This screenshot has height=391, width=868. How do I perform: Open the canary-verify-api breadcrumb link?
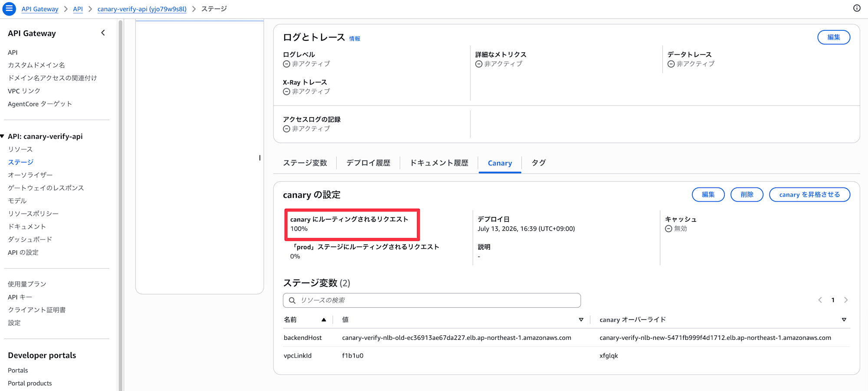point(142,9)
